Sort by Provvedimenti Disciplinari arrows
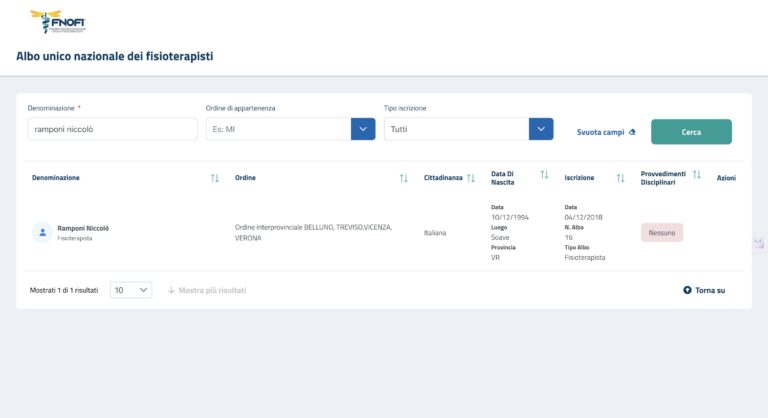The width and height of the screenshot is (768, 418). click(x=697, y=174)
